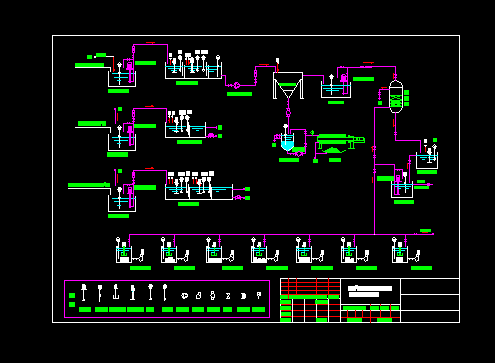Click the inline pump feeding the clarifier
This screenshot has height=363, width=495.
237,85
